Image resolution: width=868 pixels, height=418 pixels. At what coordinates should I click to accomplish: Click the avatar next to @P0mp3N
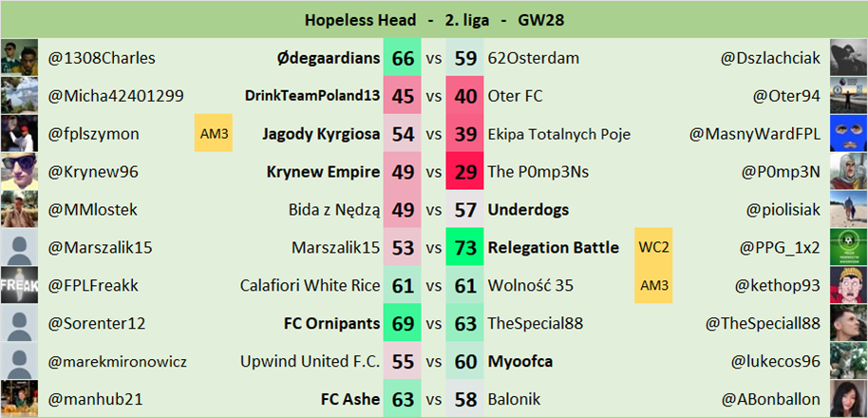pos(848,172)
